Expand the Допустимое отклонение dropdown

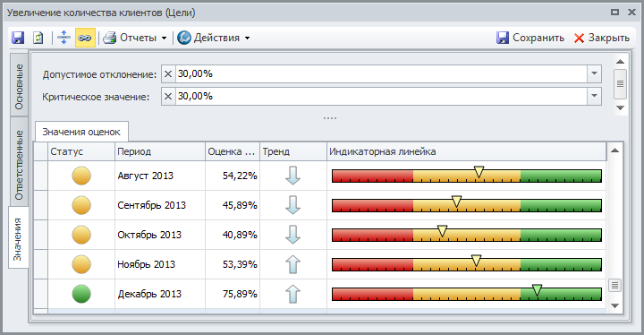tap(594, 74)
